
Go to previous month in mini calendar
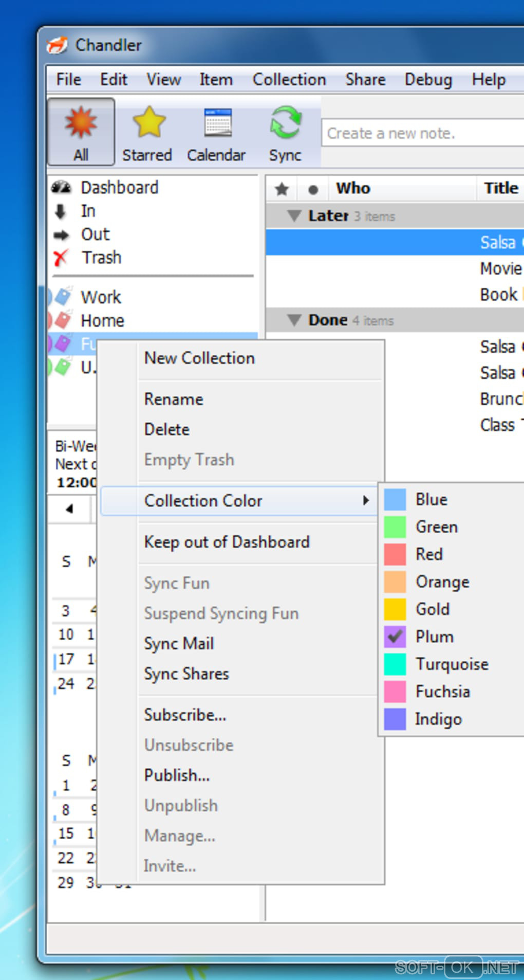[x=69, y=509]
